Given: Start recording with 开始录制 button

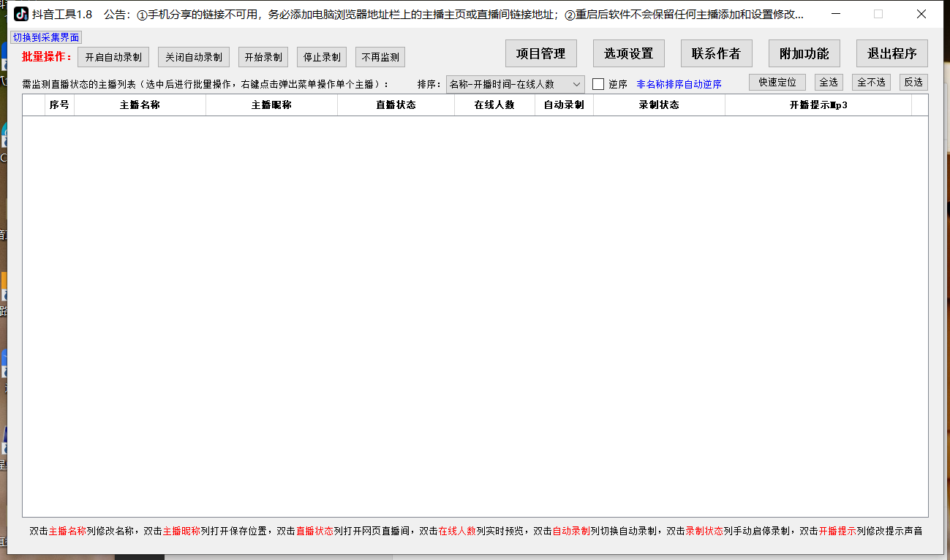Looking at the screenshot, I should [x=263, y=57].
